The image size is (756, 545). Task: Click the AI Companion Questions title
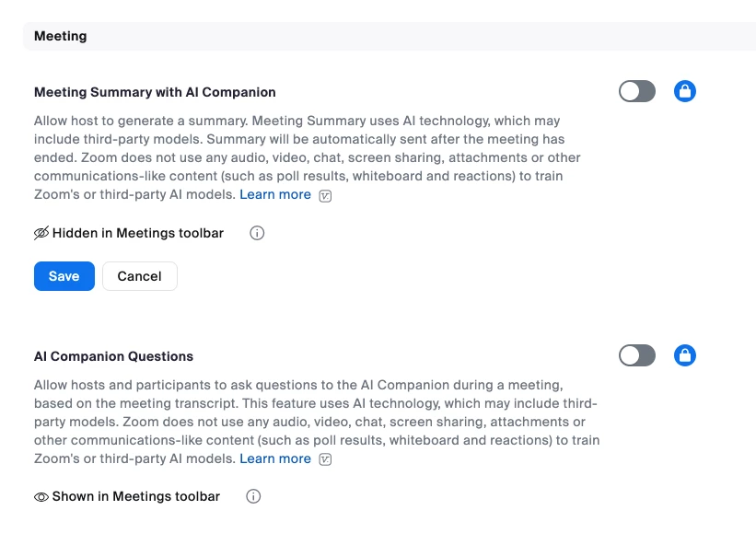113,356
